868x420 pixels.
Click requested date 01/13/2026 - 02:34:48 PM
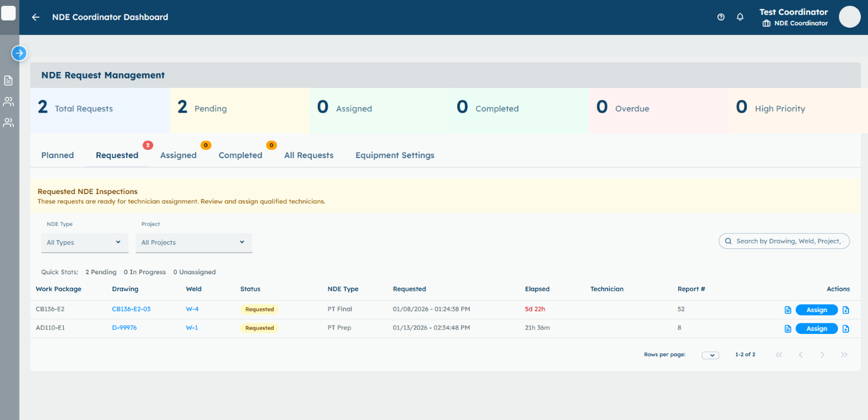(431, 327)
